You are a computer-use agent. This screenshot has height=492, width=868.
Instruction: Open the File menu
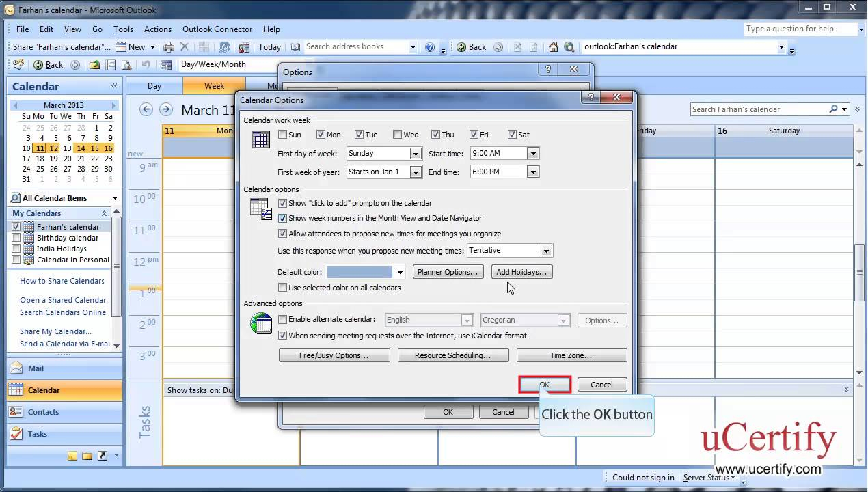point(23,29)
